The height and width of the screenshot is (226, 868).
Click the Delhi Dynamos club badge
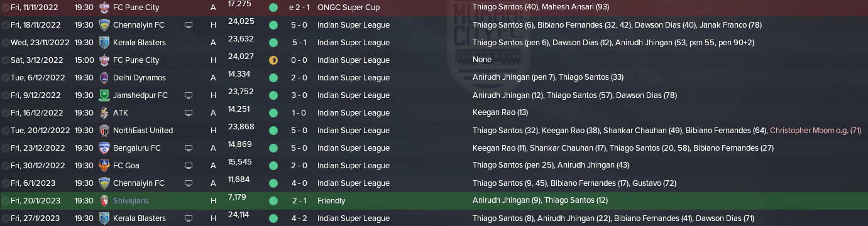(104, 78)
